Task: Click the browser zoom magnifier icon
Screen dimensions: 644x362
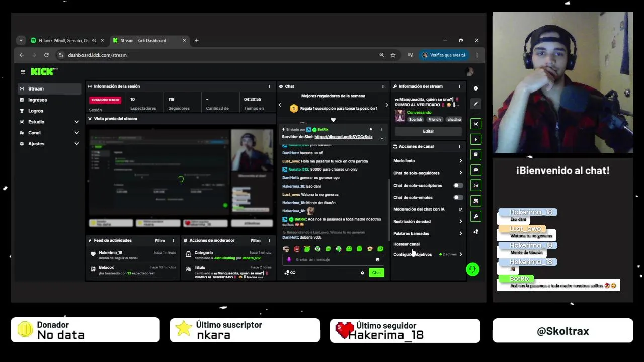Action: 382,55
